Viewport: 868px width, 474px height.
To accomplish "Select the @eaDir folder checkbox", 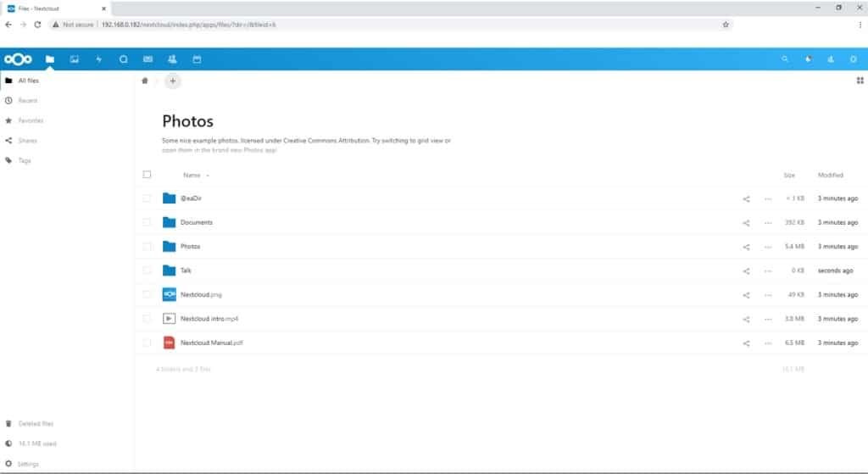I will 147,198.
